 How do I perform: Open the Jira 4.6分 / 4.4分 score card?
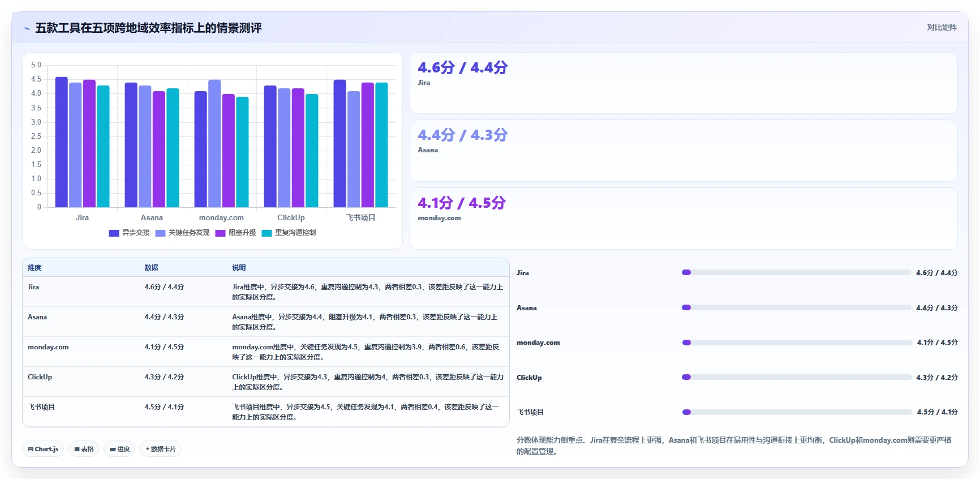pyautogui.click(x=684, y=83)
